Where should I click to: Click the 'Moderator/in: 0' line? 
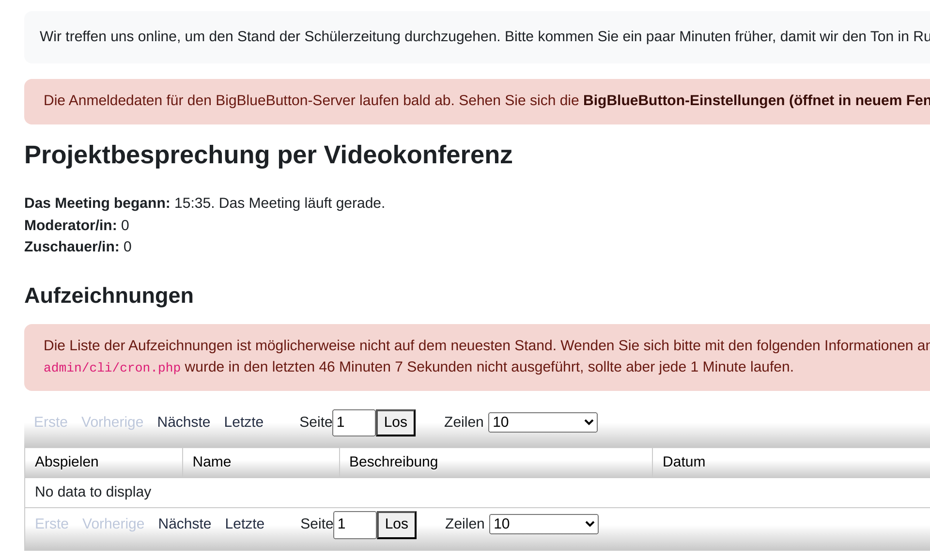pyautogui.click(x=77, y=225)
